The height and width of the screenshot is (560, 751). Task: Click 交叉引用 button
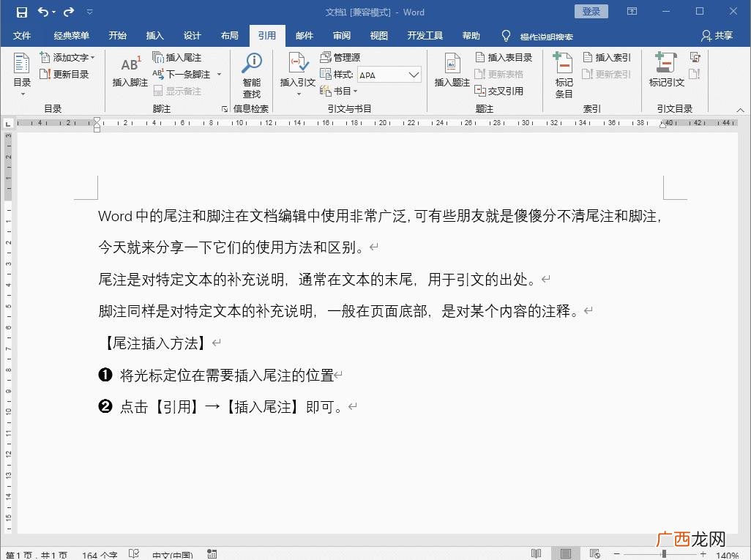point(498,91)
